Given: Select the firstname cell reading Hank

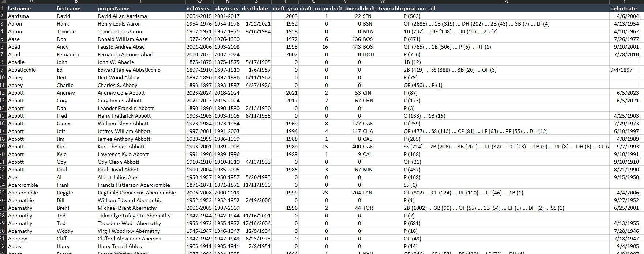Looking at the screenshot, I should click(x=76, y=24).
